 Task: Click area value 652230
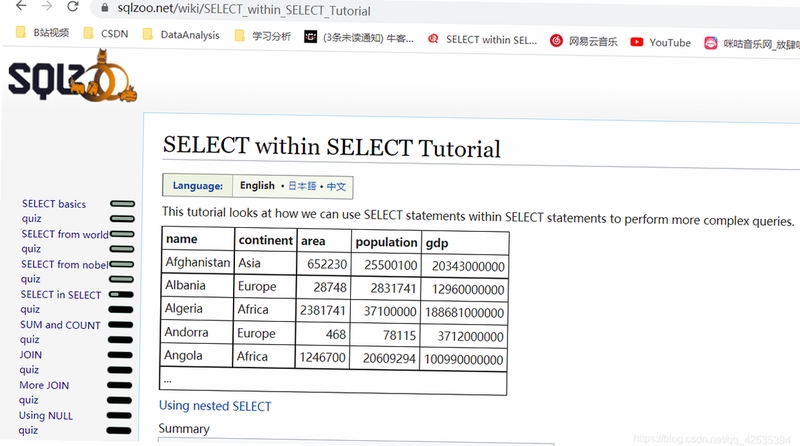pos(327,264)
